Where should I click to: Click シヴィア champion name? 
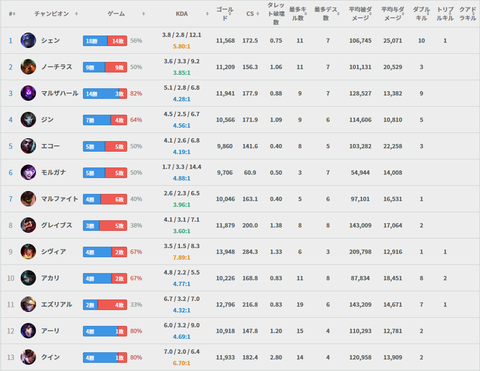coord(53,251)
